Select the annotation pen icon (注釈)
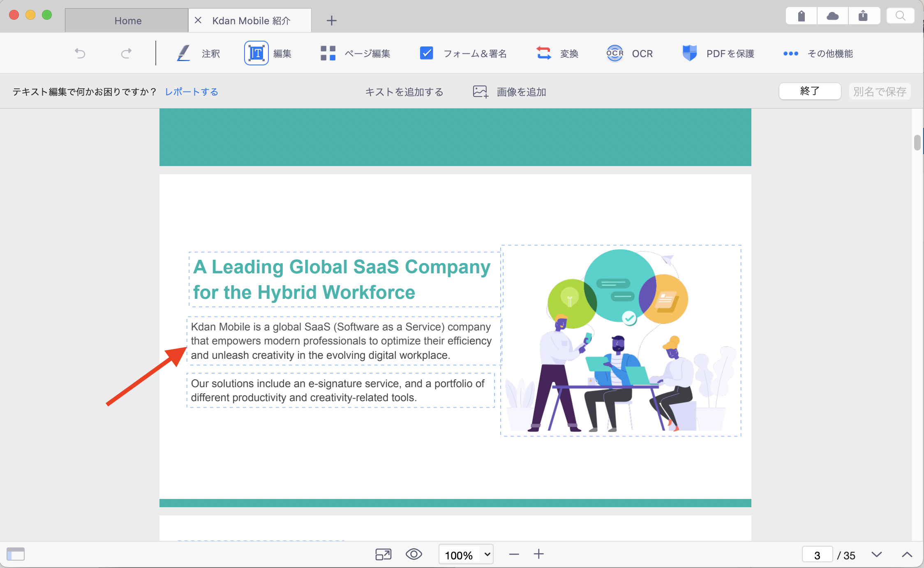This screenshot has height=568, width=924. (x=183, y=53)
